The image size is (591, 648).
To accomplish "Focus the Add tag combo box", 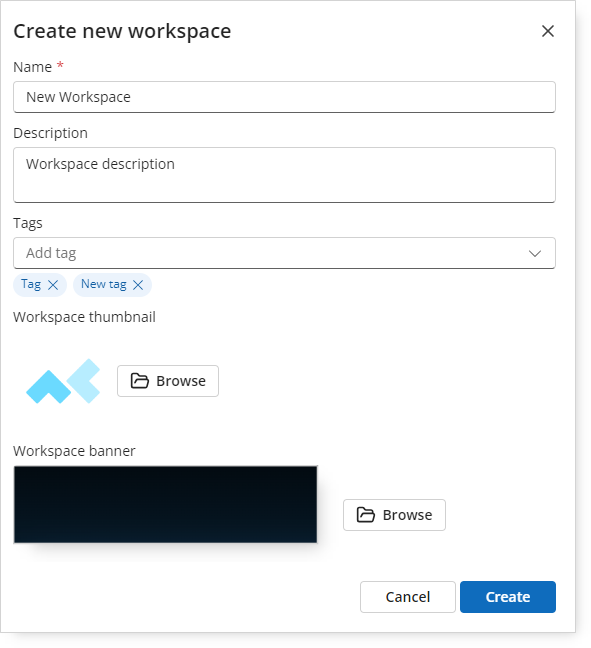I will pos(284,253).
